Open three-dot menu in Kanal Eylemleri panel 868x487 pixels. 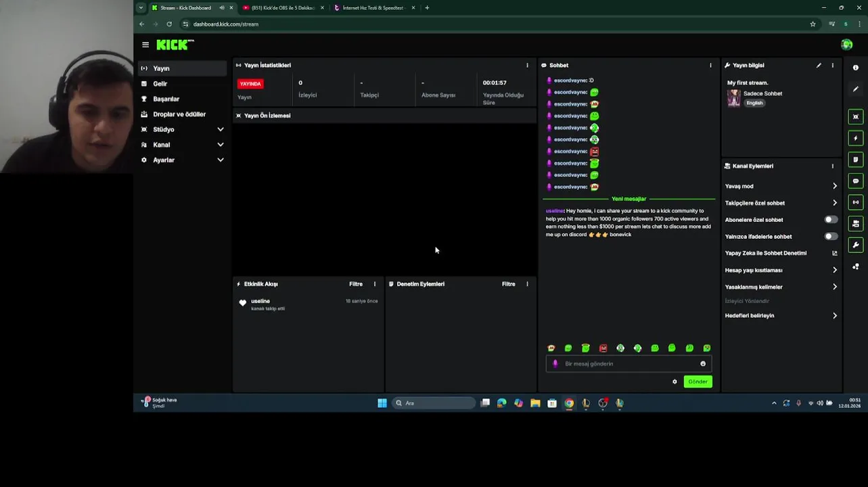[833, 166]
